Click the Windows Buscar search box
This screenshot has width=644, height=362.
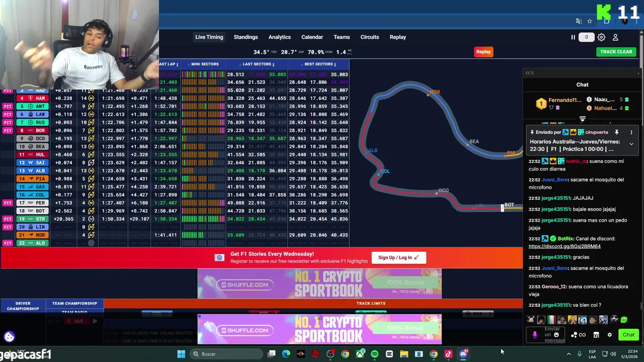point(226,354)
